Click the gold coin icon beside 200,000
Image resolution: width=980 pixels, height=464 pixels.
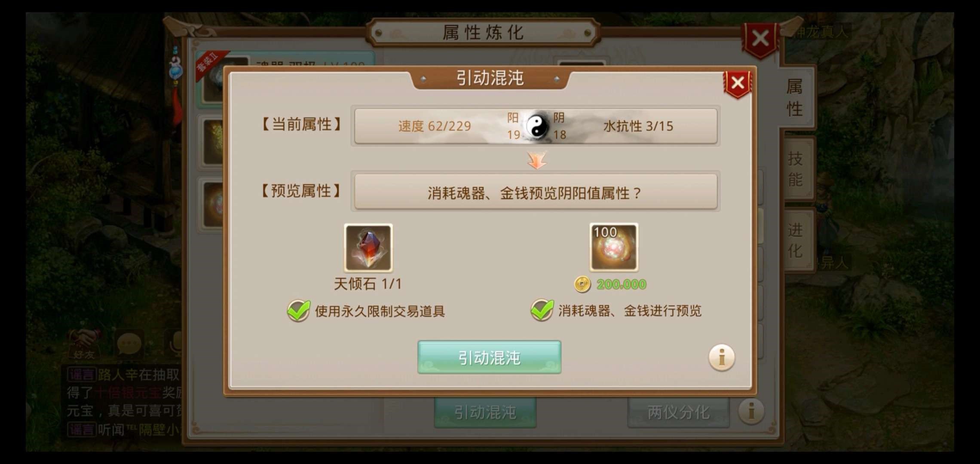click(x=582, y=284)
